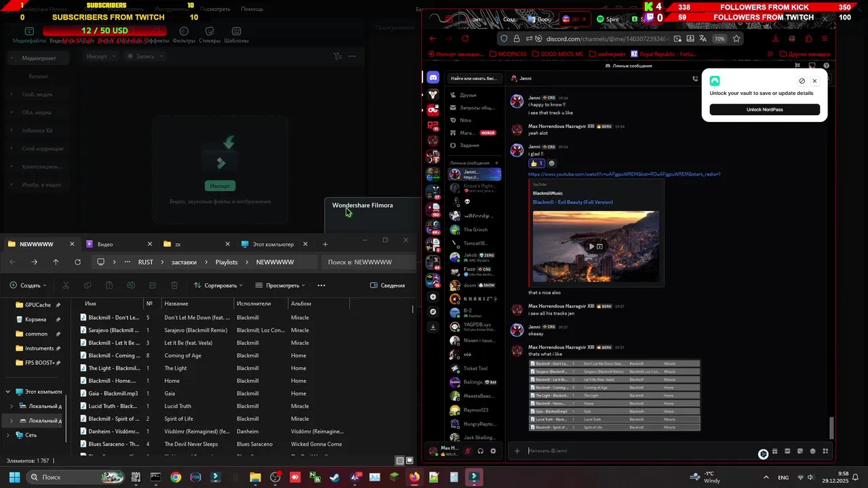Toggle Discord headphones deafen icon

[480, 451]
